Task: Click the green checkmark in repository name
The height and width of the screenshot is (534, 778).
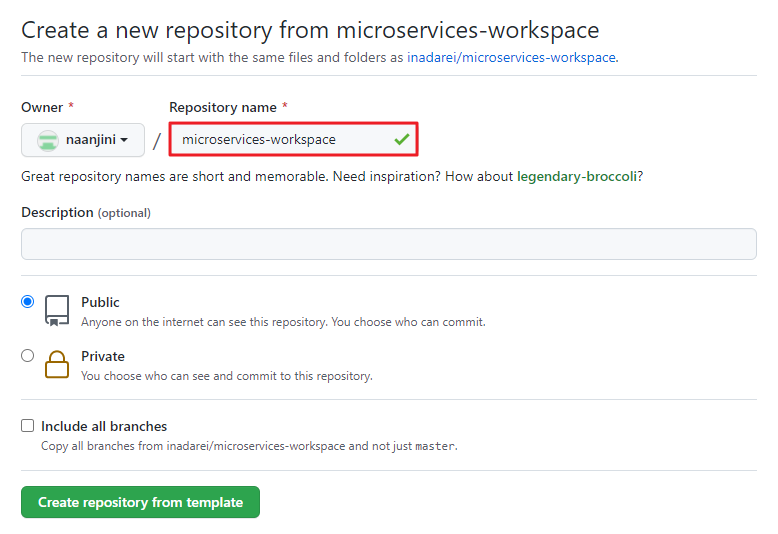Action: pos(402,139)
